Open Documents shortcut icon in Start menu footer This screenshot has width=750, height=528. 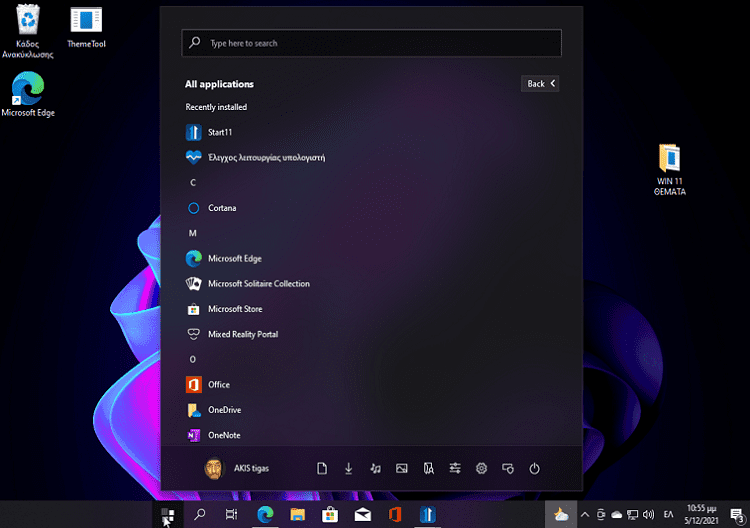[x=322, y=469]
